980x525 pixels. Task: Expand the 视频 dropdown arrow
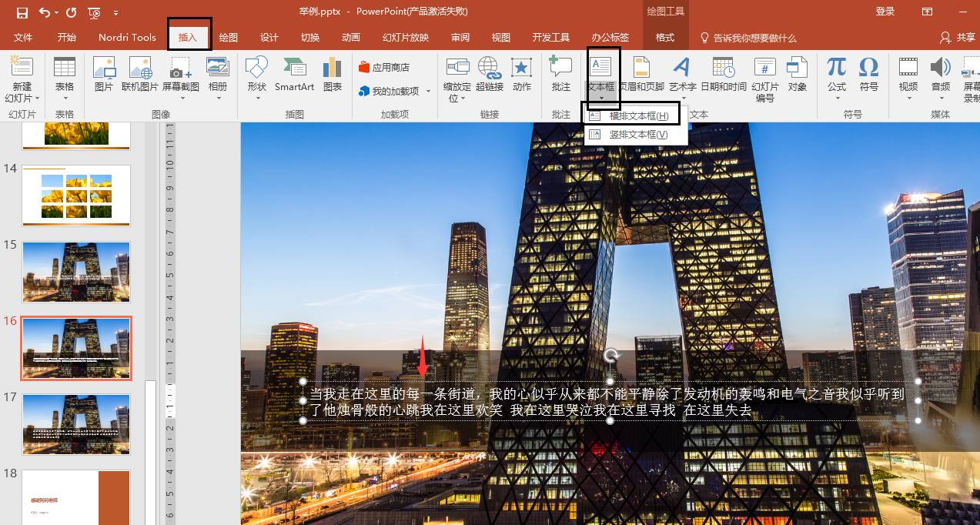pos(908,99)
